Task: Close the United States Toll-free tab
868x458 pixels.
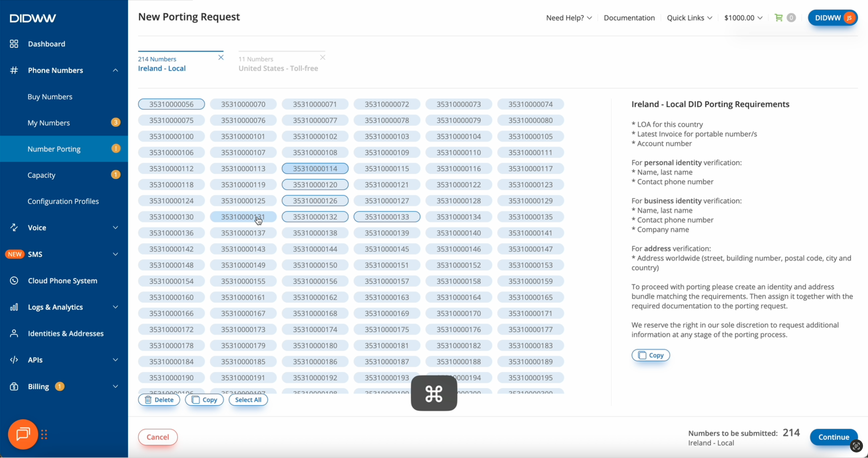Action: 322,58
